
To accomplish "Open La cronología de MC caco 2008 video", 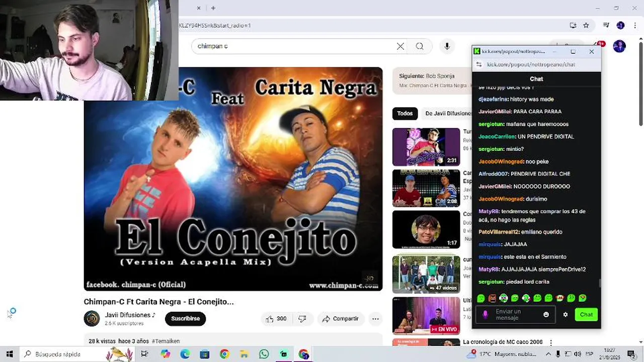I will (503, 342).
